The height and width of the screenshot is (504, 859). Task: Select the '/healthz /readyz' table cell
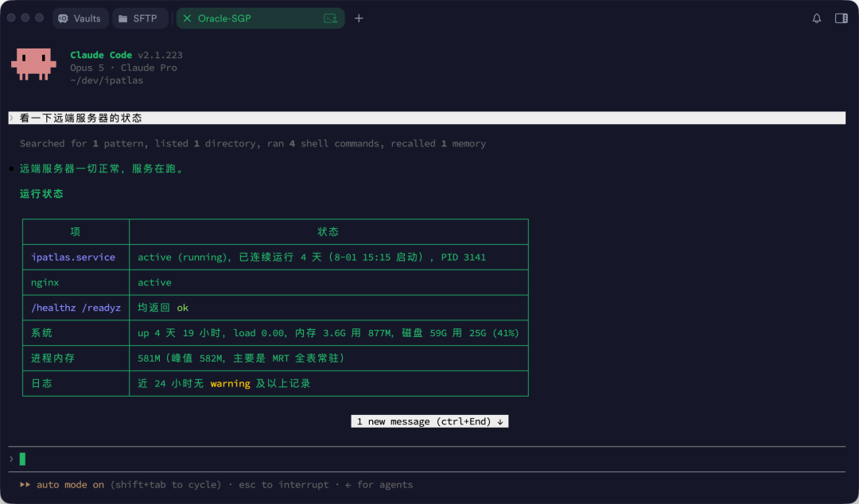pos(76,308)
